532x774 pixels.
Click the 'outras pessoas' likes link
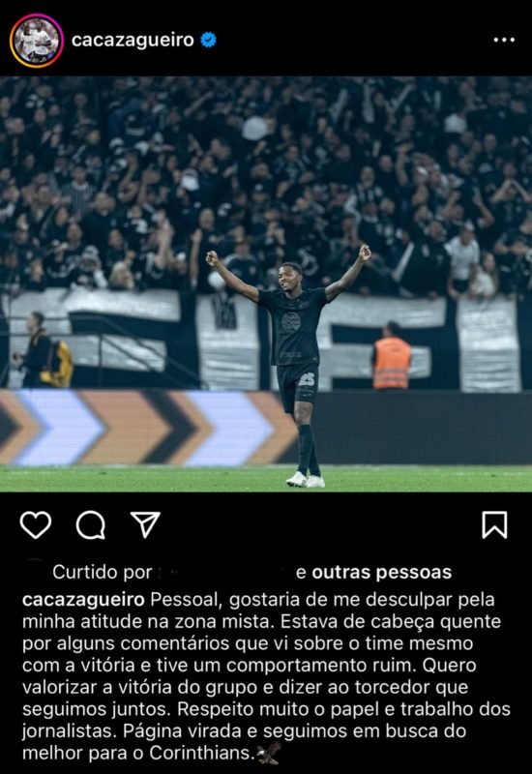click(381, 572)
